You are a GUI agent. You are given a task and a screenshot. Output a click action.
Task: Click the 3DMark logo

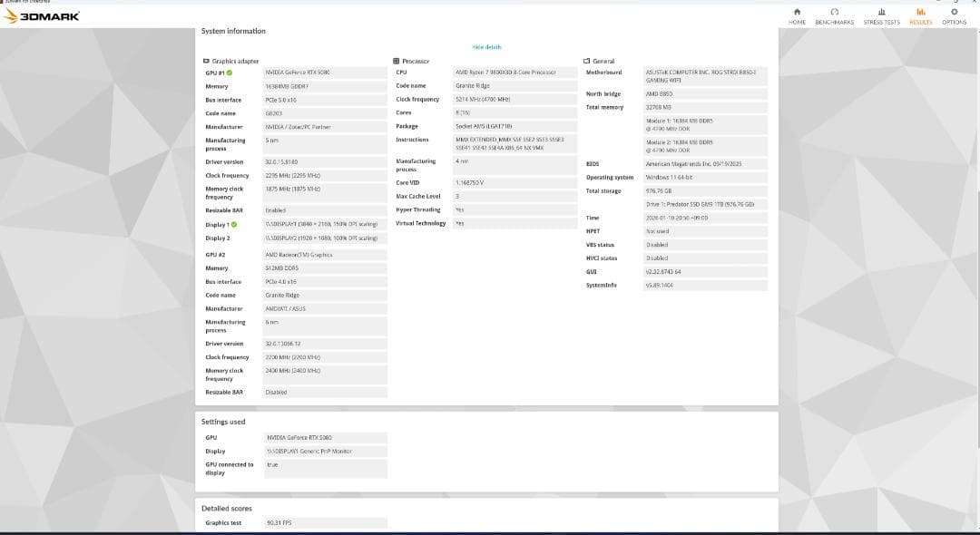(43, 16)
